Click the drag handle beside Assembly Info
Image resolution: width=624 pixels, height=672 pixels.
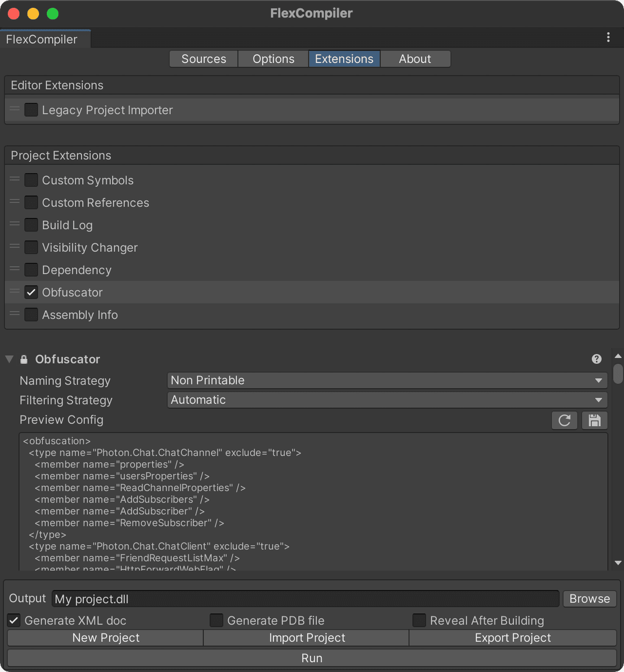tap(15, 314)
